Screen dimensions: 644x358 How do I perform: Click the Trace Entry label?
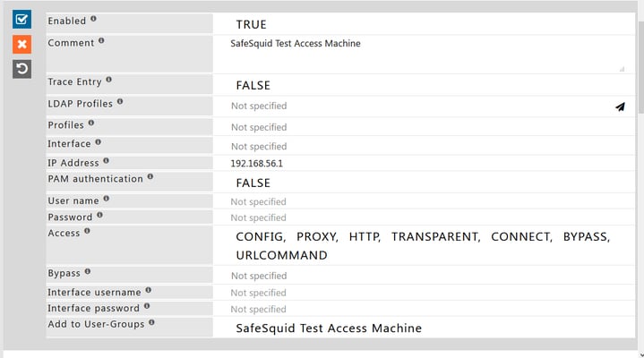point(74,81)
